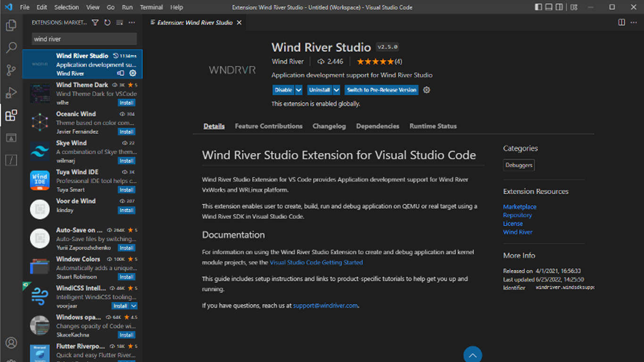Install the Voor de Wind extension
Screen dimensions: 644x362
tap(126, 210)
